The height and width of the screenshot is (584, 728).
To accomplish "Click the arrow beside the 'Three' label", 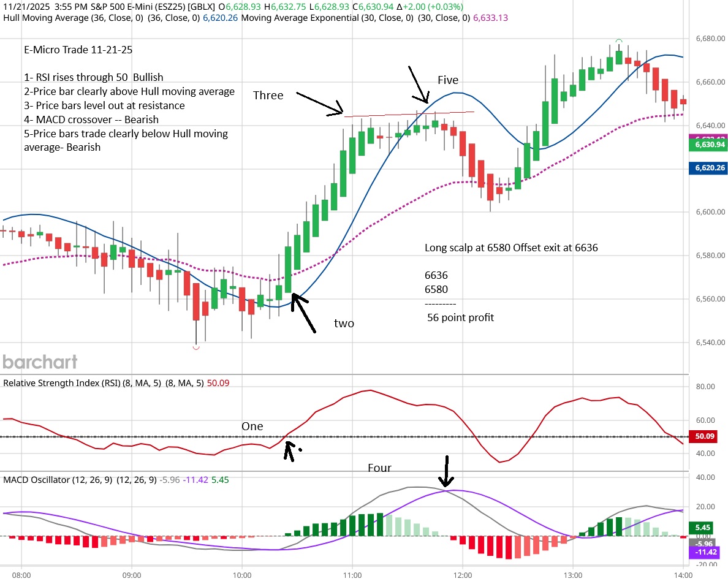I will pos(319,104).
